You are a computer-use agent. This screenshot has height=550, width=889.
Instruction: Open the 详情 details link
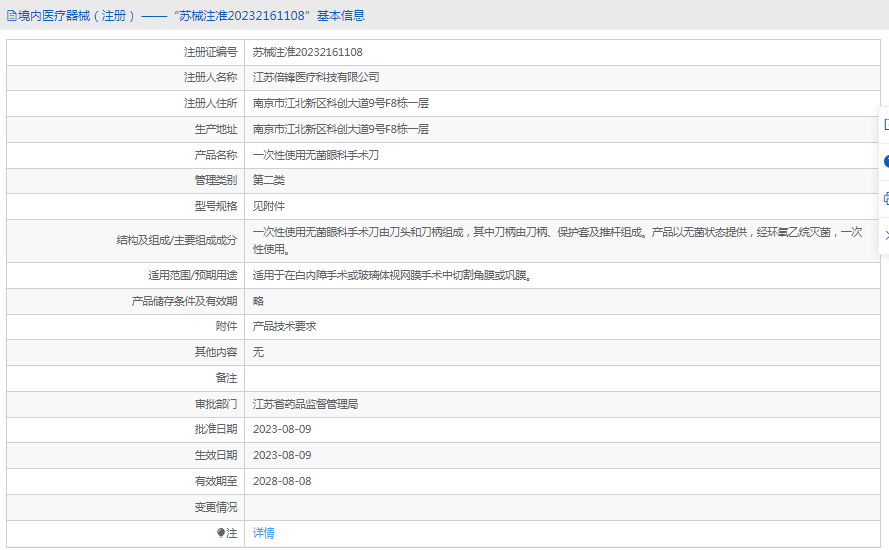[263, 534]
